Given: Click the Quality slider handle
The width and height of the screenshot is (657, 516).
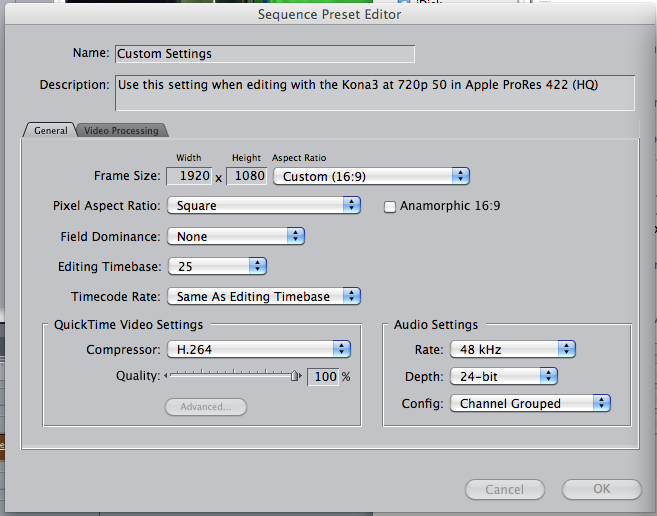Looking at the screenshot, I should point(295,376).
